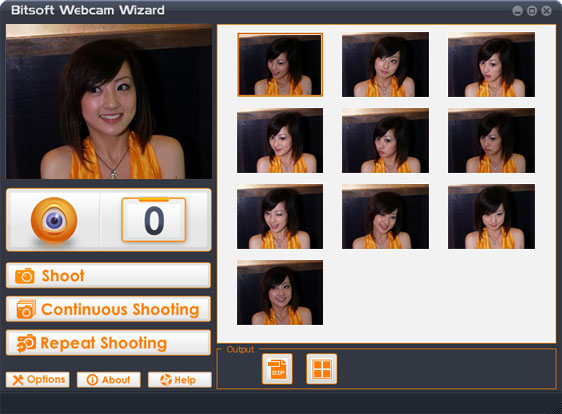The height and width of the screenshot is (414, 562).
Task: Select the highlighted first thumbnail in top row
Action: click(280, 65)
